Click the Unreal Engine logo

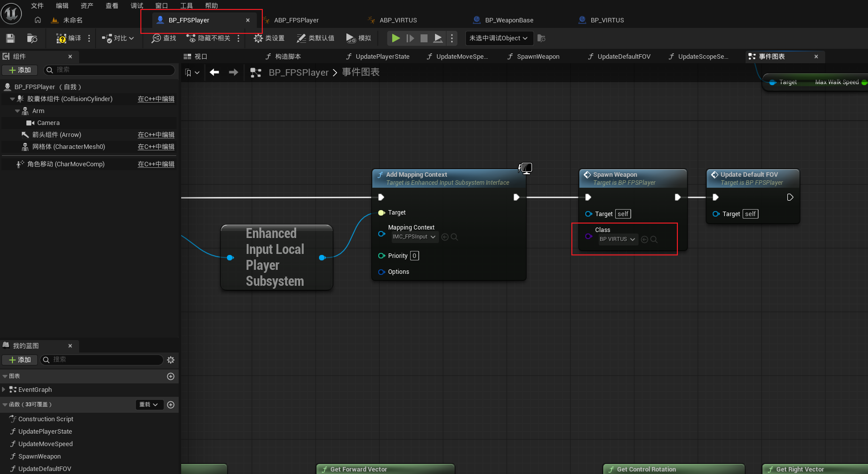coord(11,13)
